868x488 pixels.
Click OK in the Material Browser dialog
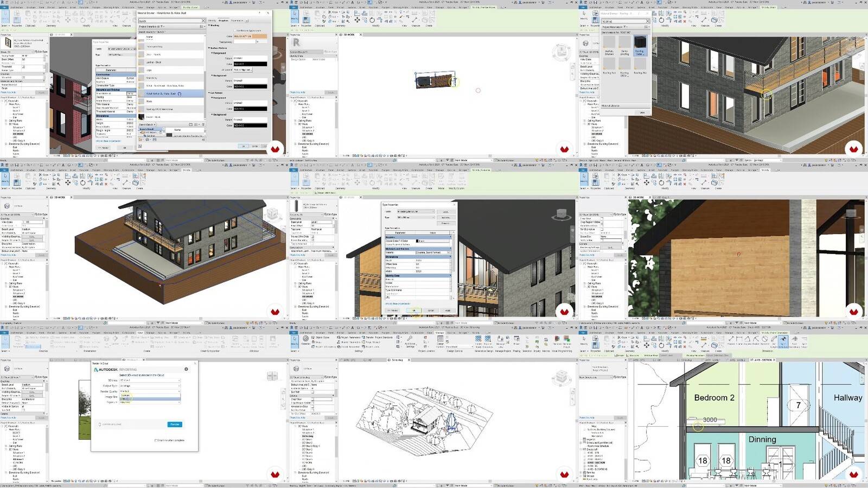(x=243, y=146)
